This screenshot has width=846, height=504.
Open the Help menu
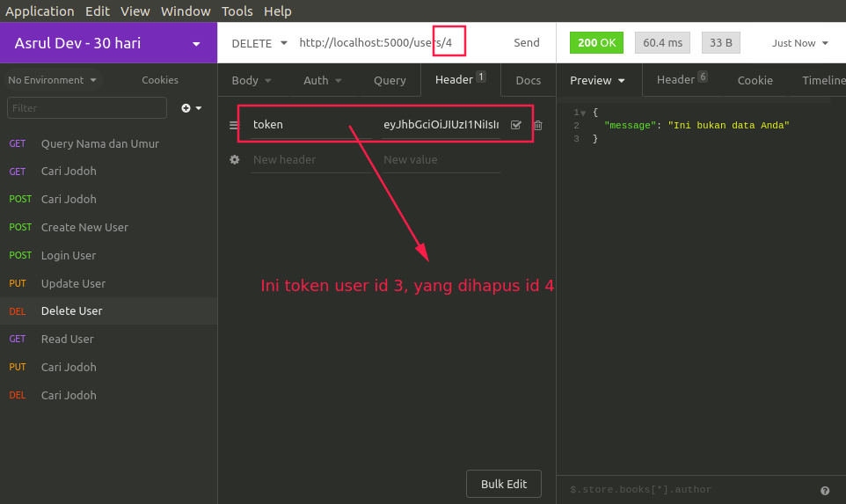point(277,11)
